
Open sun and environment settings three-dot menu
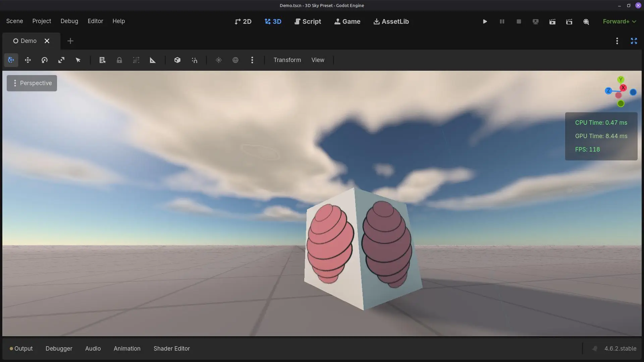(x=252, y=60)
